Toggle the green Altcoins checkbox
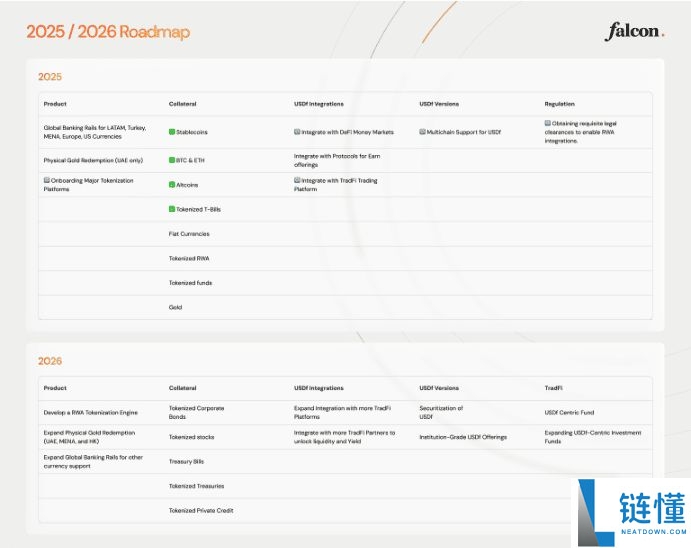The image size is (691, 548). coord(172,185)
